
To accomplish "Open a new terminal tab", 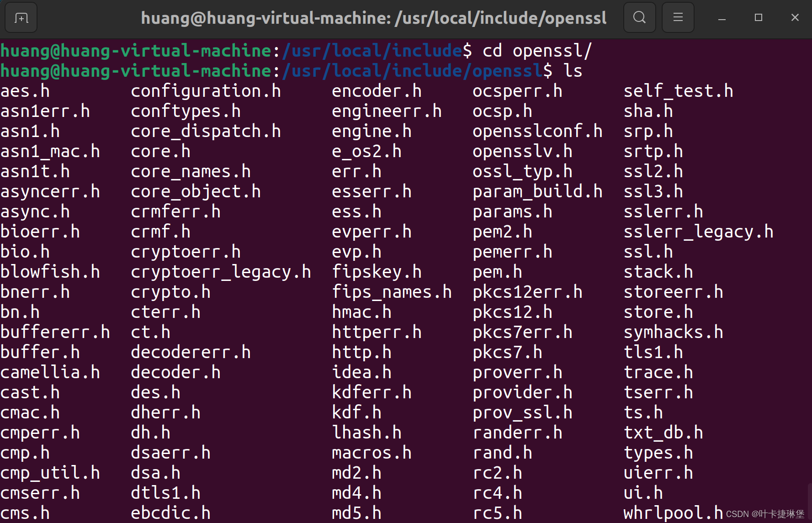I will (x=21, y=18).
